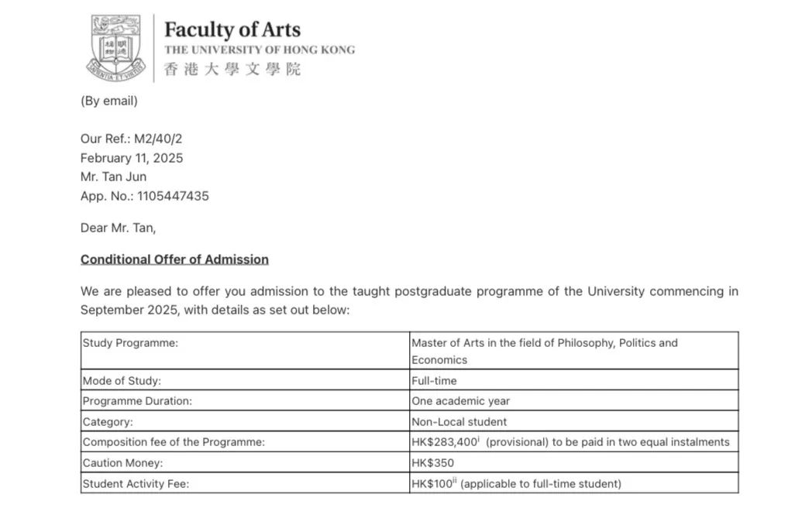Click the recipient name "Mr. Tan Jun"
This screenshot has width=812, height=508.
coord(113,177)
